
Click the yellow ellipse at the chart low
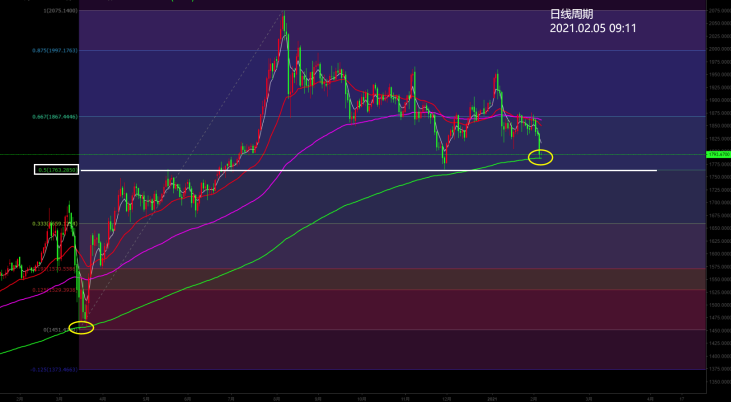click(81, 328)
